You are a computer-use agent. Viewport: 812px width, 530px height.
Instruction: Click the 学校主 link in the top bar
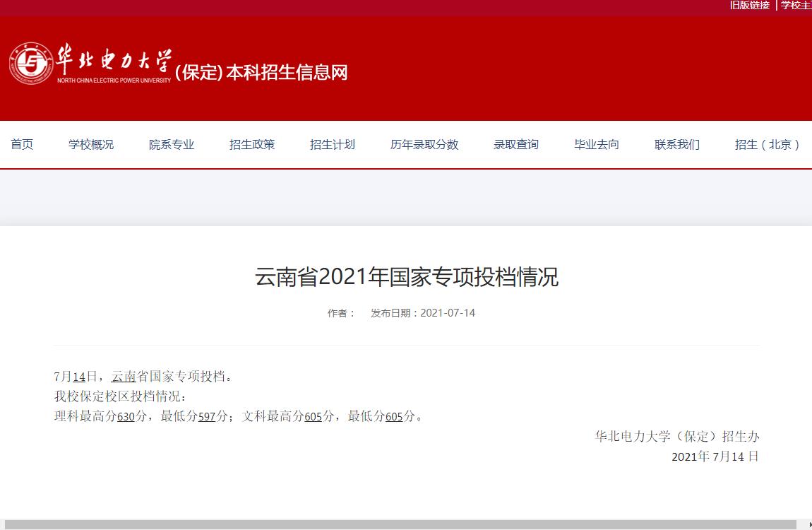coord(796,5)
